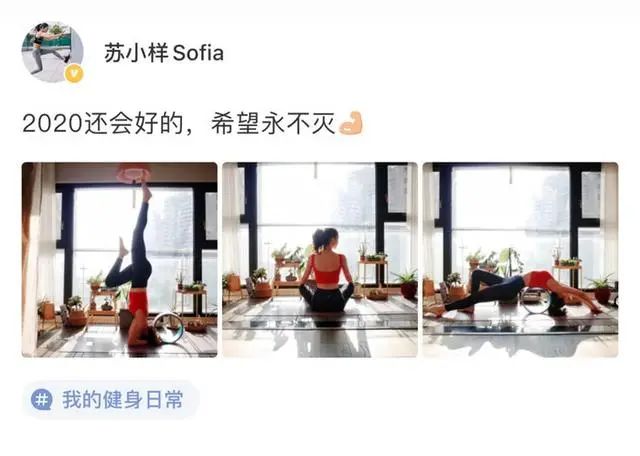Click the word Sofia in username
The height and width of the screenshot is (456, 640).
coord(198,53)
